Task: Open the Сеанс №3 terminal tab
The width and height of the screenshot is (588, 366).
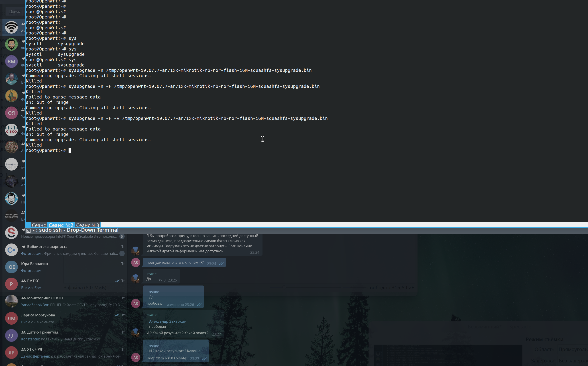Action: pos(87,225)
